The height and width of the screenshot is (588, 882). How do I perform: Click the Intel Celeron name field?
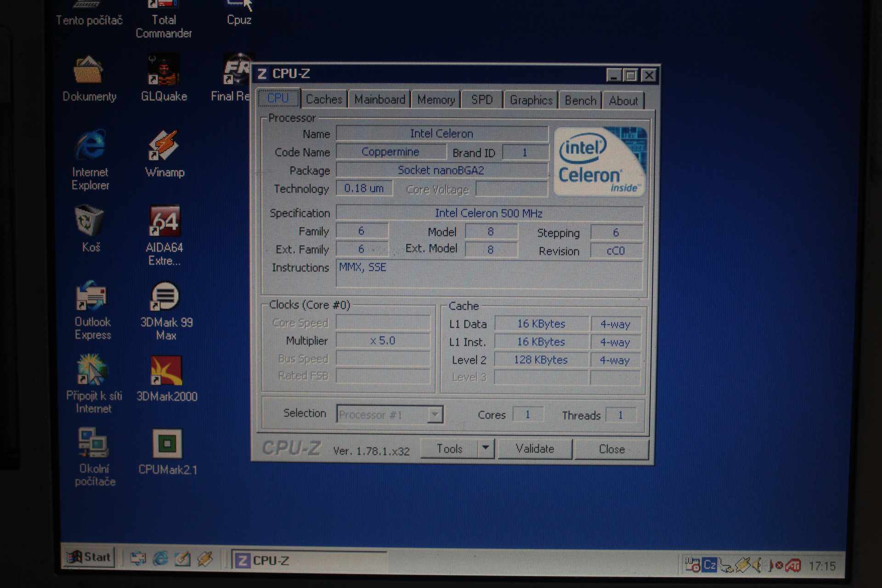pyautogui.click(x=442, y=134)
